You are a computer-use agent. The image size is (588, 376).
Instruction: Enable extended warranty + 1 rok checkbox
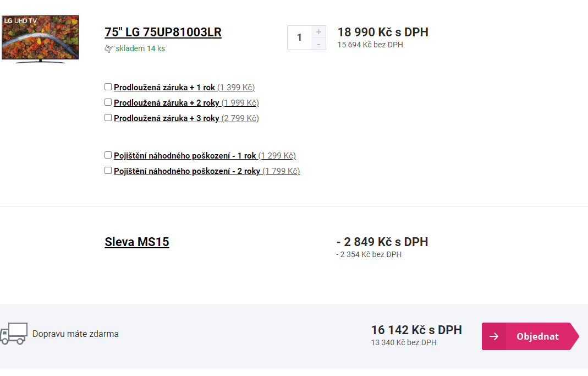point(108,87)
